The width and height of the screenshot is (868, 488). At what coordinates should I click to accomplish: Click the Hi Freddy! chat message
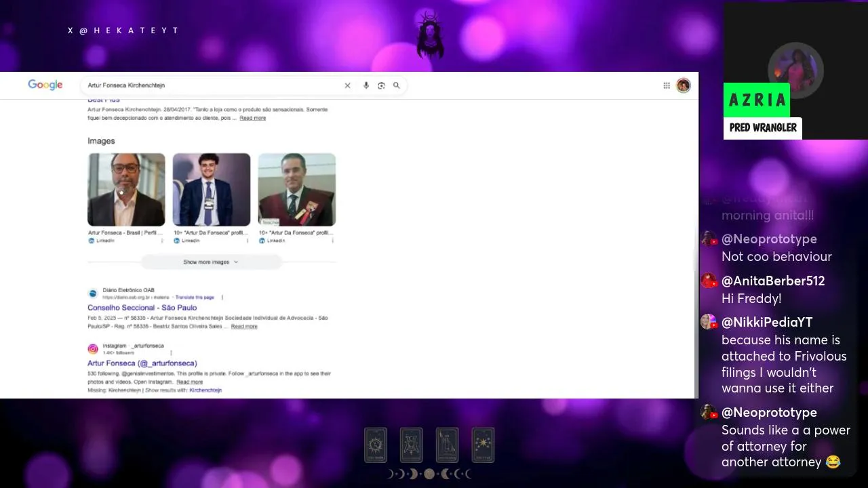click(751, 298)
